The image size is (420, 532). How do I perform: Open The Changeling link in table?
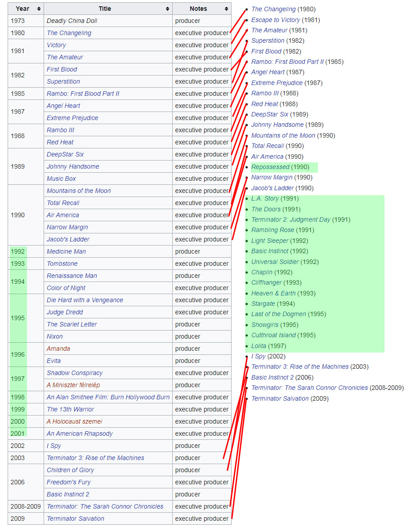click(69, 33)
